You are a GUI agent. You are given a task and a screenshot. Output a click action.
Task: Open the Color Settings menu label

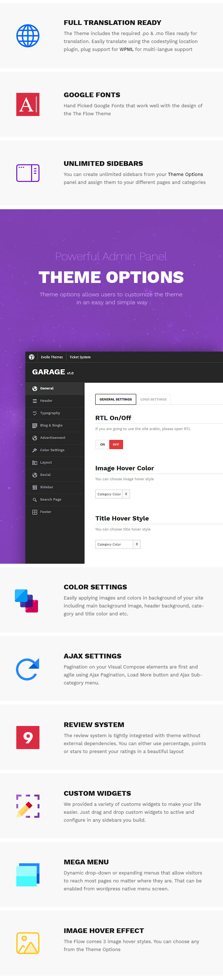52,450
